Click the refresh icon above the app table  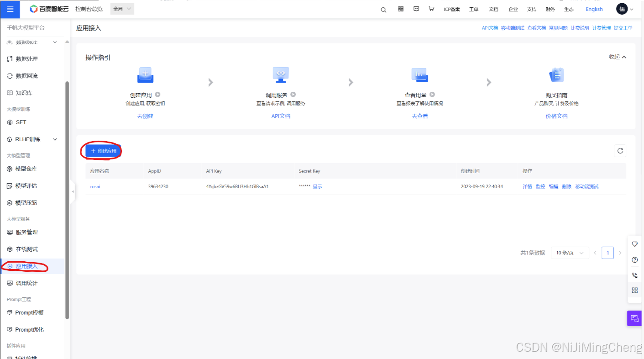coord(620,151)
